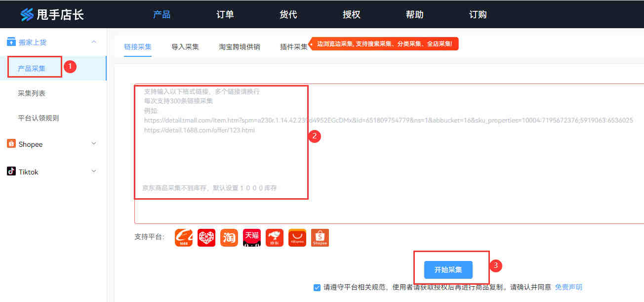Open the 产品 top menu
644x302 pixels.
[161, 14]
